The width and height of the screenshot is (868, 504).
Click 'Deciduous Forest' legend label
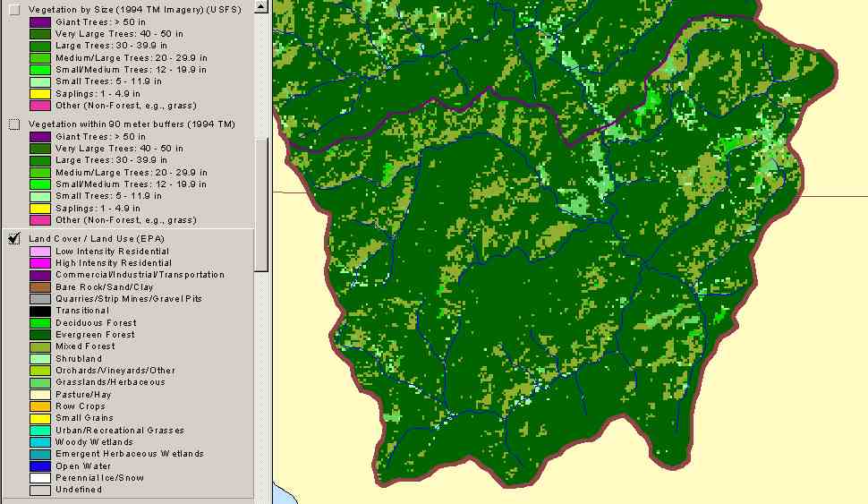point(96,323)
